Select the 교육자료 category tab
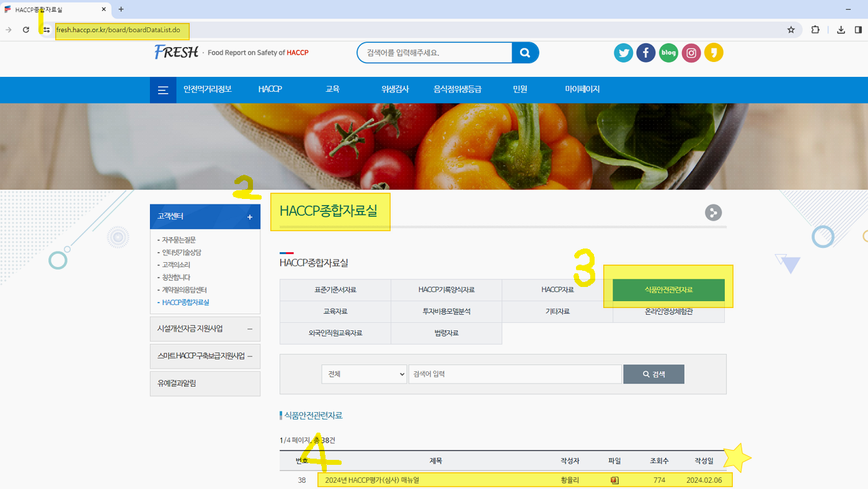This screenshot has width=868, height=489. pos(335,312)
